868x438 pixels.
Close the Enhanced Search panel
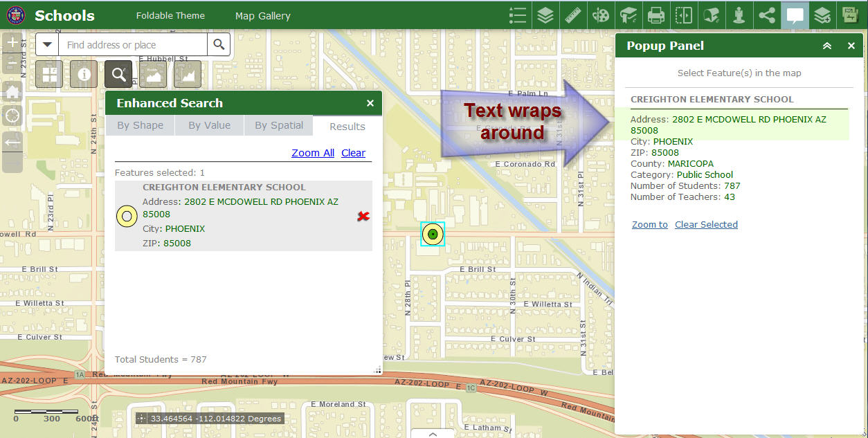tap(370, 103)
